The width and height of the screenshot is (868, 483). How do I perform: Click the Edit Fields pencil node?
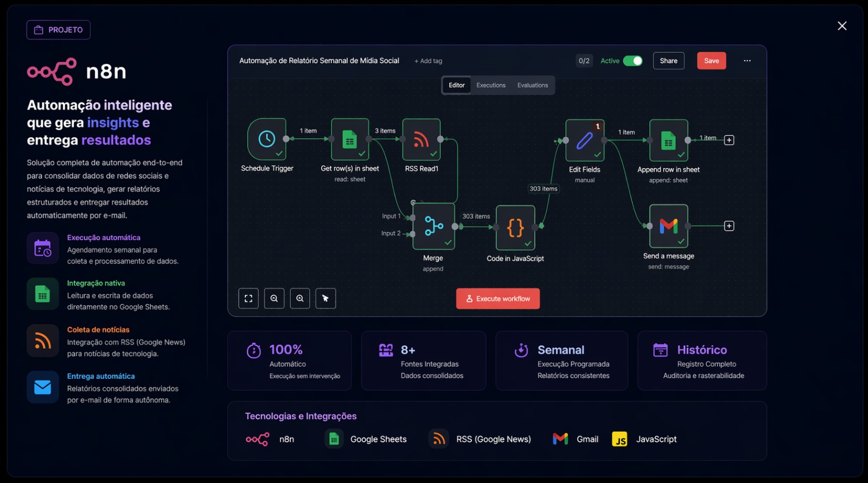585,141
